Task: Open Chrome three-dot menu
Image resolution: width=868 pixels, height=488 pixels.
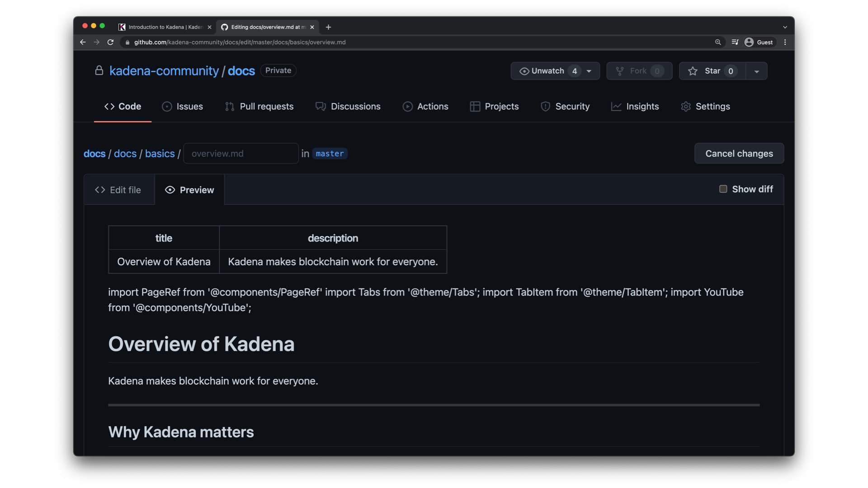Action: 785,42
